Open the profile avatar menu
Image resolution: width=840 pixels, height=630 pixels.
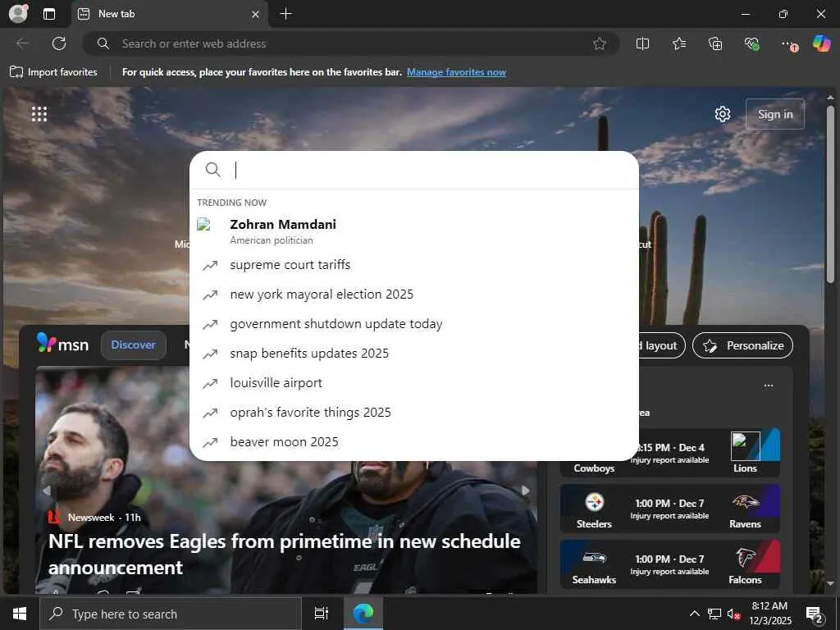click(x=18, y=13)
